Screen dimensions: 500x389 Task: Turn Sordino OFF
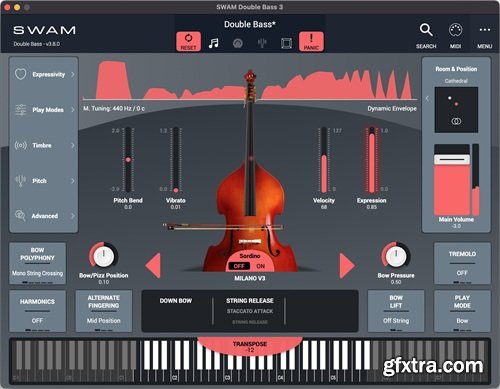[239, 266]
